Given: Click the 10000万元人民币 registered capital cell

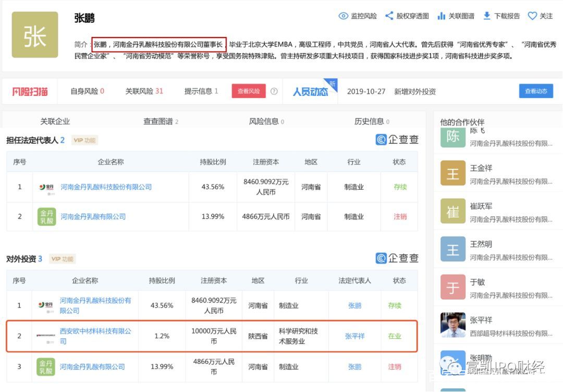Looking at the screenshot, I should [214, 336].
